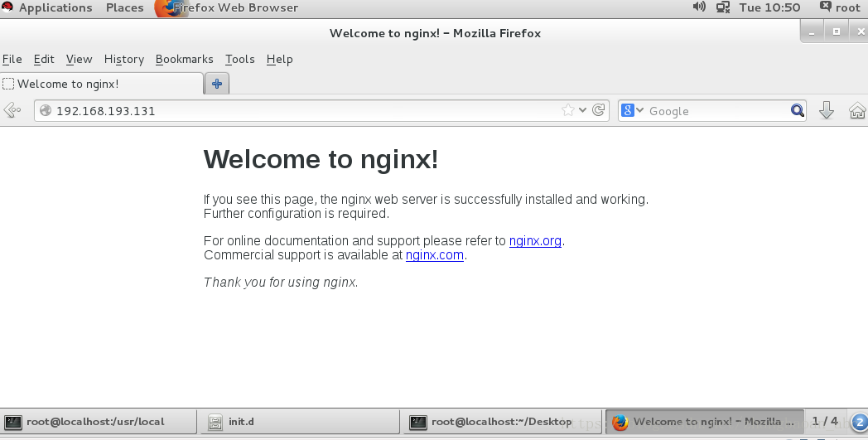Click the Welcome to nginx! page heading
Viewport: 868px width, 440px height.
click(x=321, y=159)
